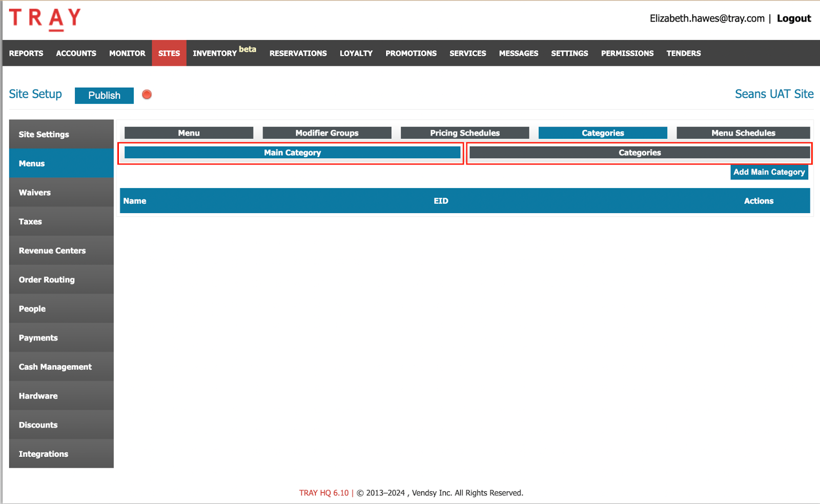Click Add Main Category

pyautogui.click(x=769, y=172)
